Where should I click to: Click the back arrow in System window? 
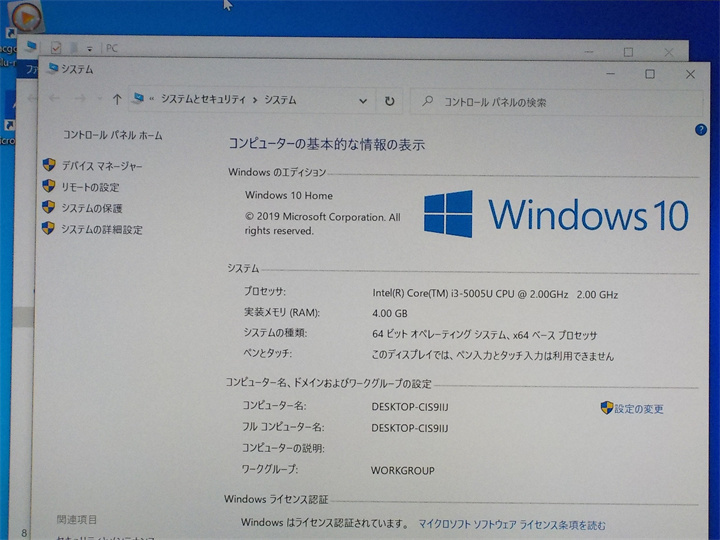54,98
